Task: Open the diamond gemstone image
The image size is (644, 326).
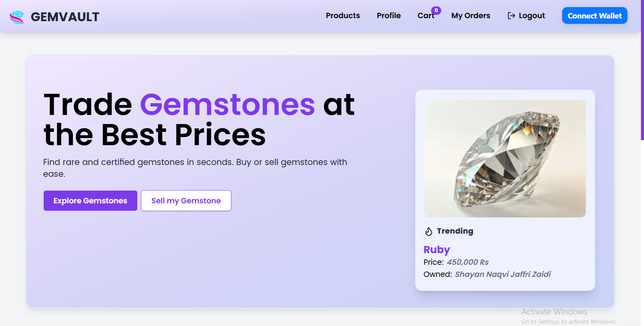Action: point(505,159)
